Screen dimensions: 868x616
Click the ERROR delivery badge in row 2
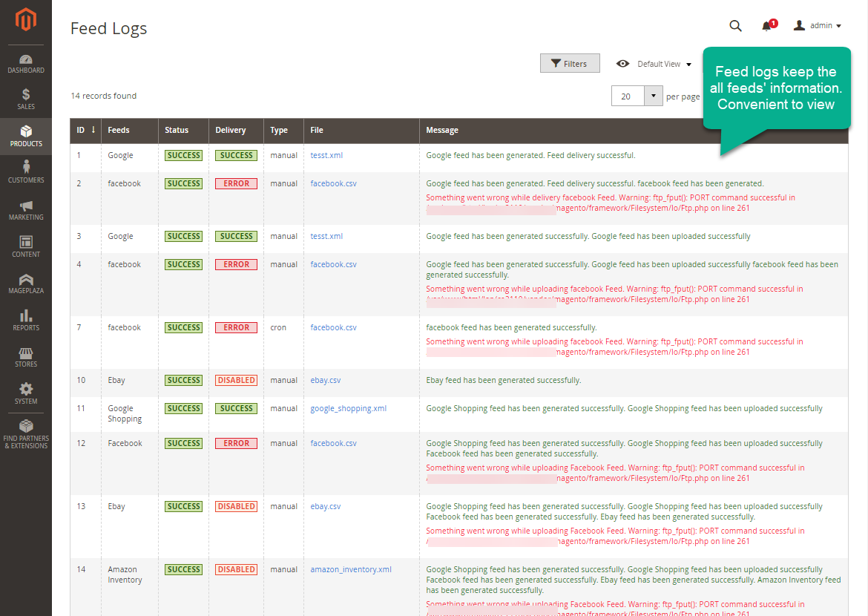(x=237, y=183)
